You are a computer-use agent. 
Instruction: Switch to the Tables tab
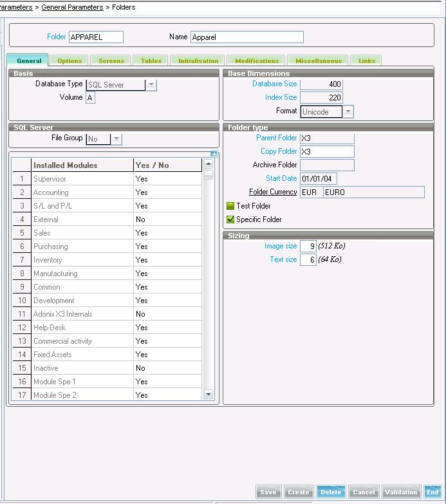(x=151, y=61)
